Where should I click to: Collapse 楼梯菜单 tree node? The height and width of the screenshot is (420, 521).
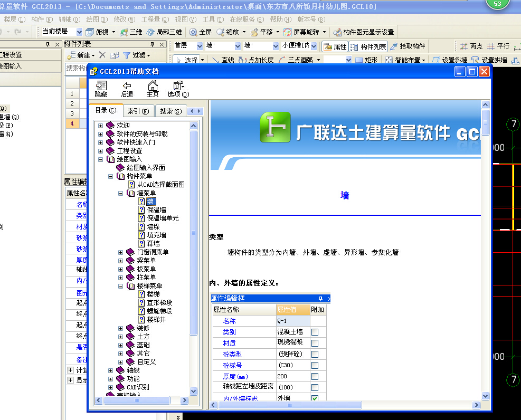pyautogui.click(x=120, y=286)
